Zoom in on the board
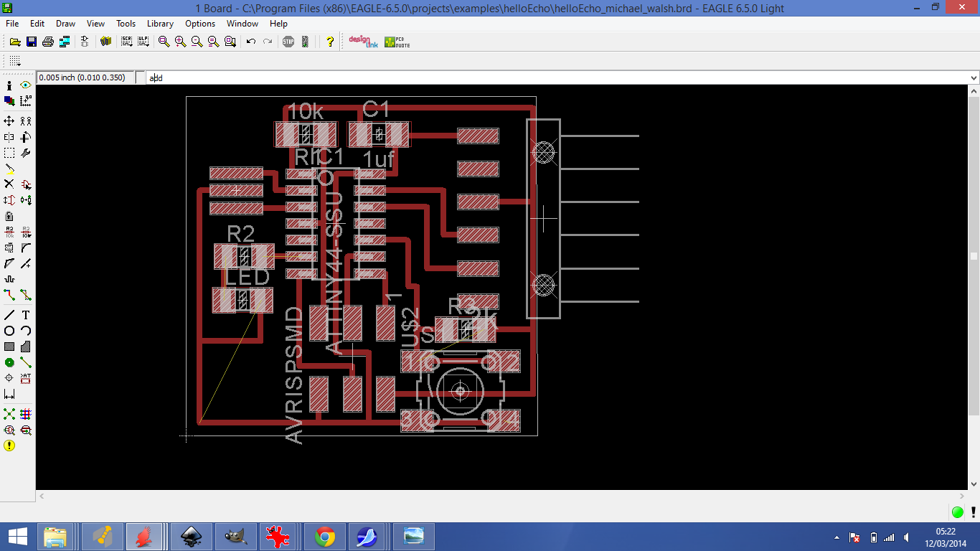The image size is (980, 551). pyautogui.click(x=180, y=42)
